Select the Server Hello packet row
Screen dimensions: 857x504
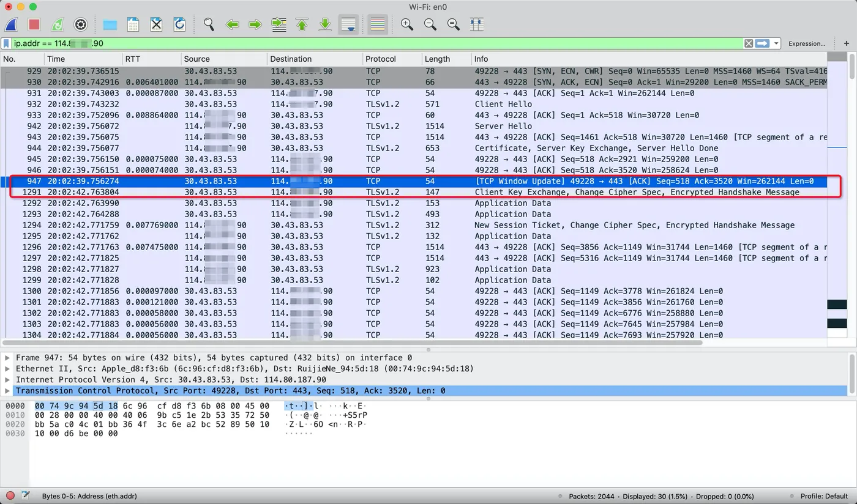414,126
